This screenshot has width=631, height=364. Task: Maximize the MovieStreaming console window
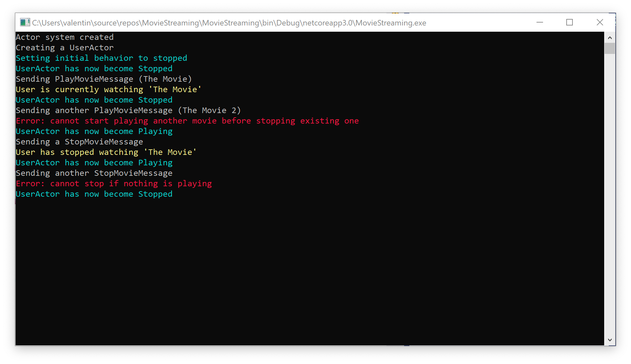point(570,23)
